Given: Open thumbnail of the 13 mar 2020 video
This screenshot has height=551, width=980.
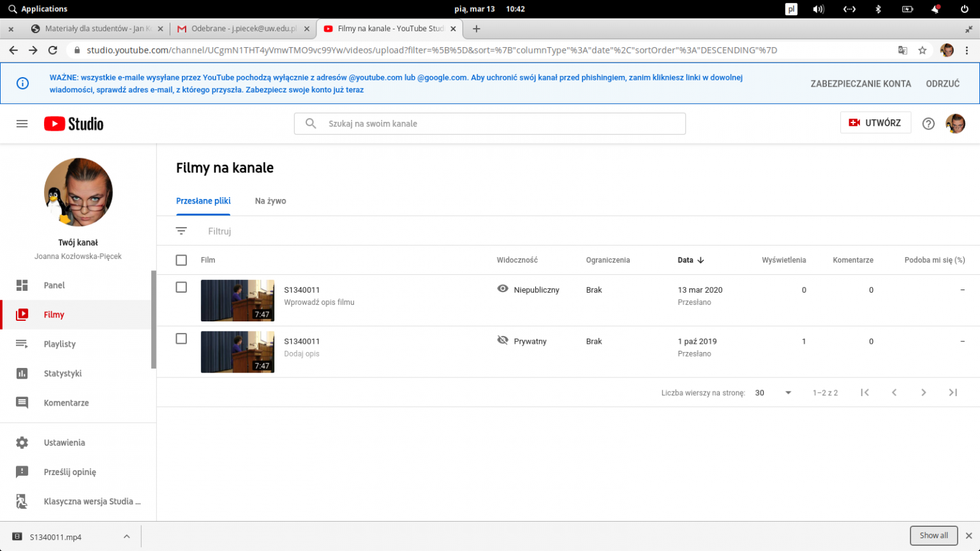Looking at the screenshot, I should click(237, 300).
